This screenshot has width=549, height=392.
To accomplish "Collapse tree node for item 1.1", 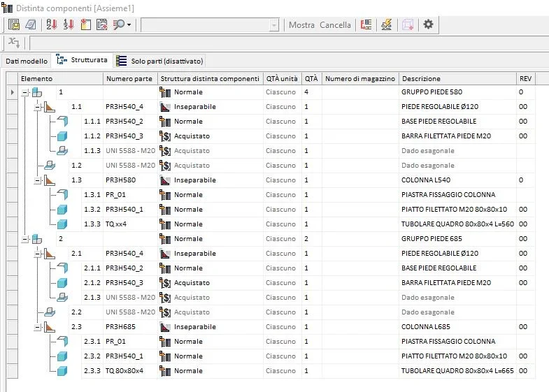I will click(38, 108).
